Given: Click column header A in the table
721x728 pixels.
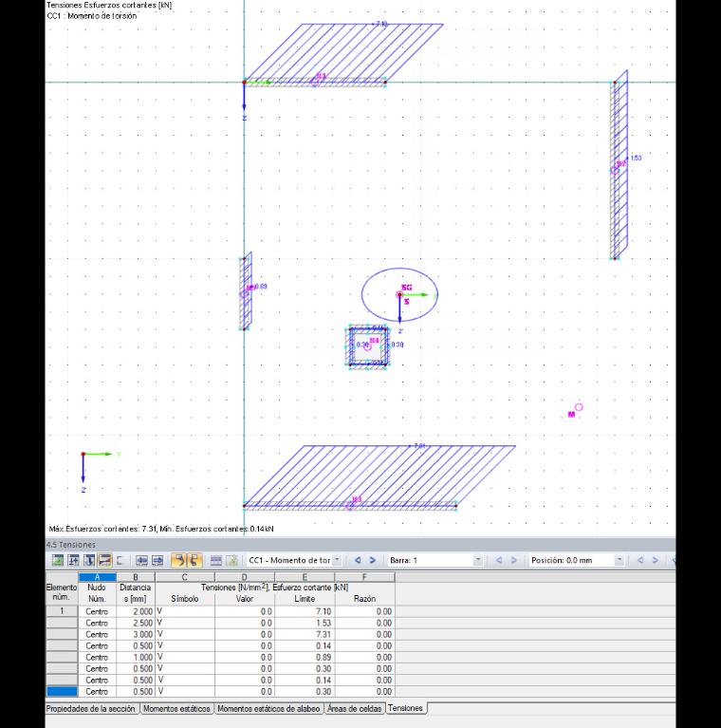Looking at the screenshot, I should pyautogui.click(x=97, y=577).
